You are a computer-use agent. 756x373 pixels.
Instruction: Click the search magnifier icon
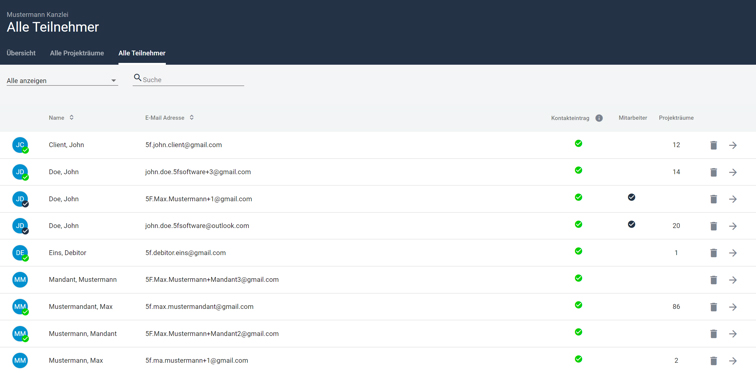pos(137,77)
